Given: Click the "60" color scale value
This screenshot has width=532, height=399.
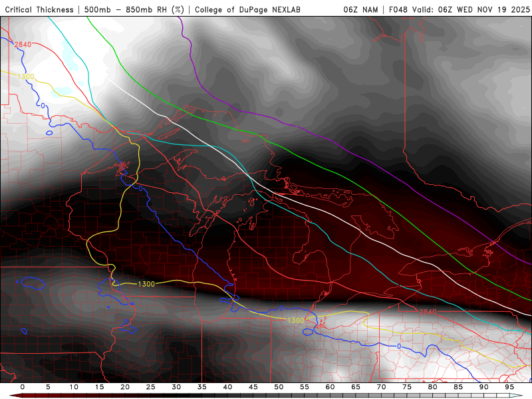Looking at the screenshot, I should pyautogui.click(x=330, y=387).
